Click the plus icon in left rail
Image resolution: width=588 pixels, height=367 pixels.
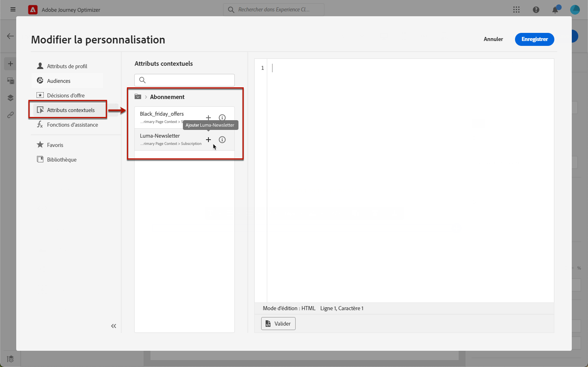(11, 64)
